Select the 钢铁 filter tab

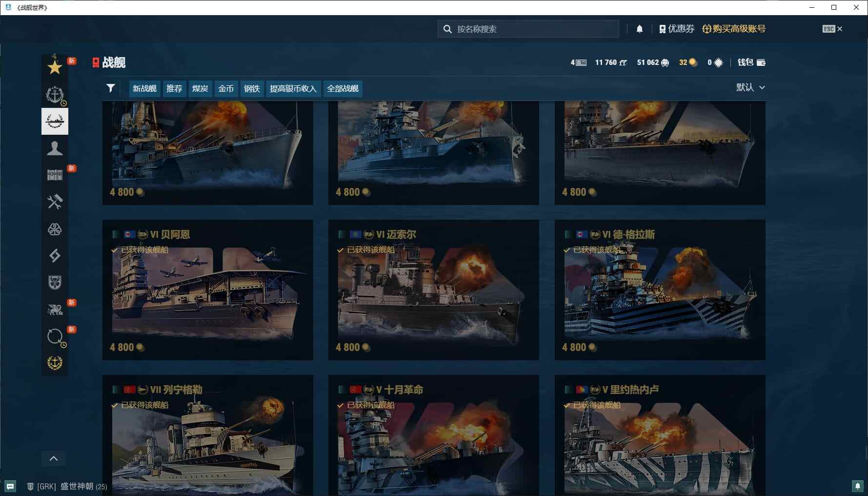point(252,88)
